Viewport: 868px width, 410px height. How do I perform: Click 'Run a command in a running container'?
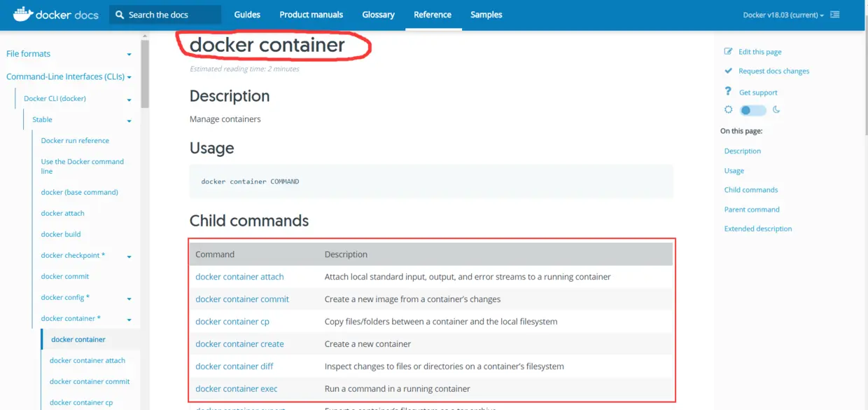[x=398, y=389]
